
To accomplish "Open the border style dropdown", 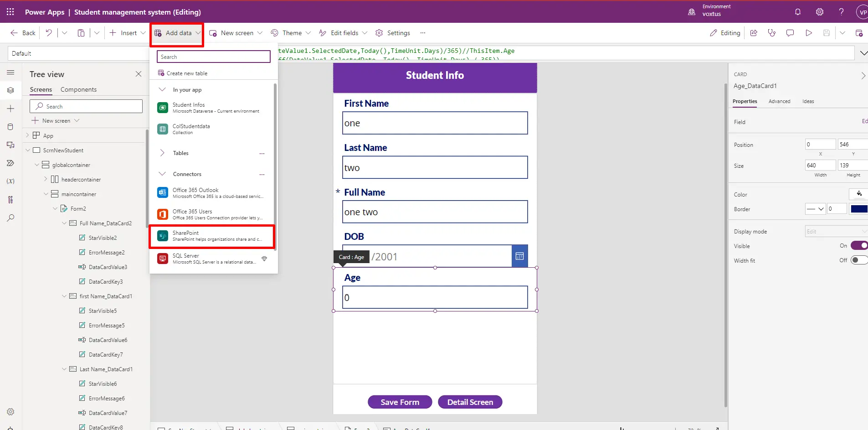I will coord(815,209).
